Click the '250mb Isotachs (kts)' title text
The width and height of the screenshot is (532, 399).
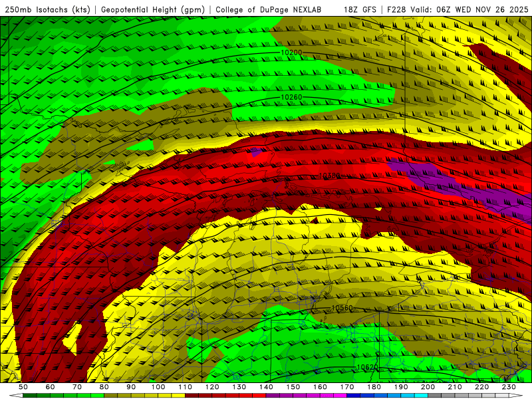point(47,10)
